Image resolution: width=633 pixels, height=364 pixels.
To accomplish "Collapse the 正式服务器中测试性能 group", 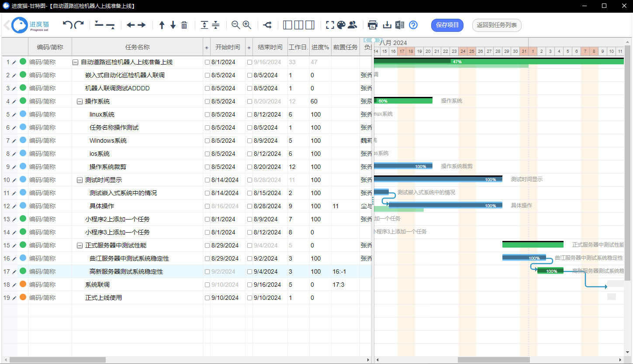I will (x=80, y=245).
